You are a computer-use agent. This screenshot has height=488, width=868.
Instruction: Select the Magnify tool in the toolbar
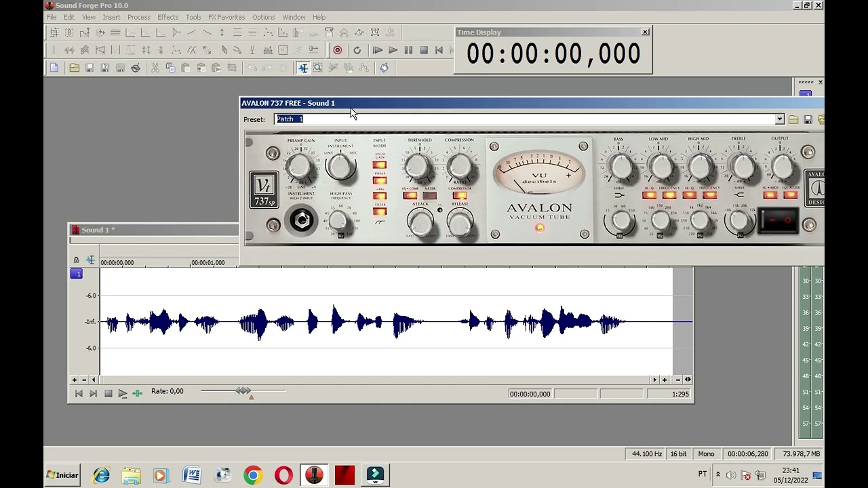318,68
